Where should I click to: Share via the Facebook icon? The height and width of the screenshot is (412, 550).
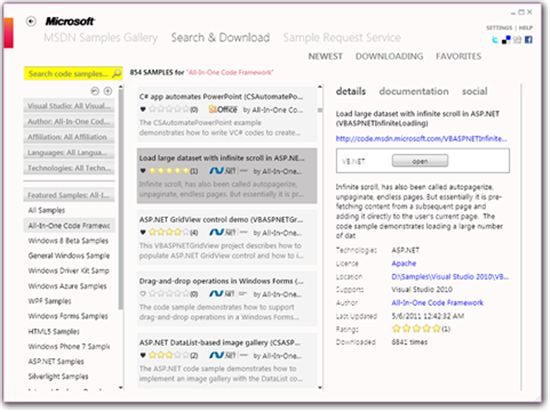click(528, 40)
